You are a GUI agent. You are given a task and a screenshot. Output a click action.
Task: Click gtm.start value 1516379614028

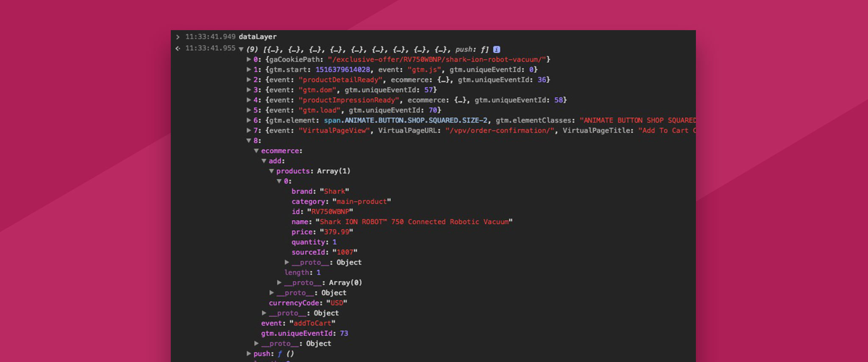(x=343, y=70)
